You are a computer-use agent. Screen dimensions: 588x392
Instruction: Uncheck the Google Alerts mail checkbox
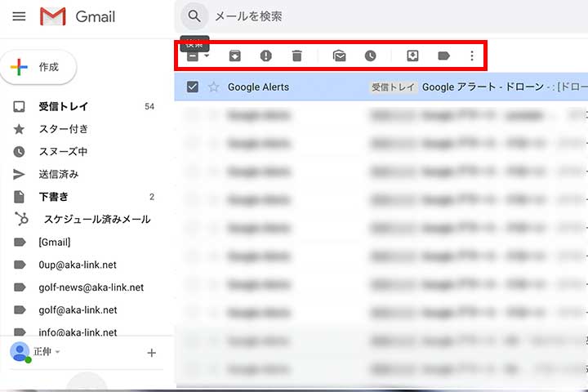[x=193, y=87]
